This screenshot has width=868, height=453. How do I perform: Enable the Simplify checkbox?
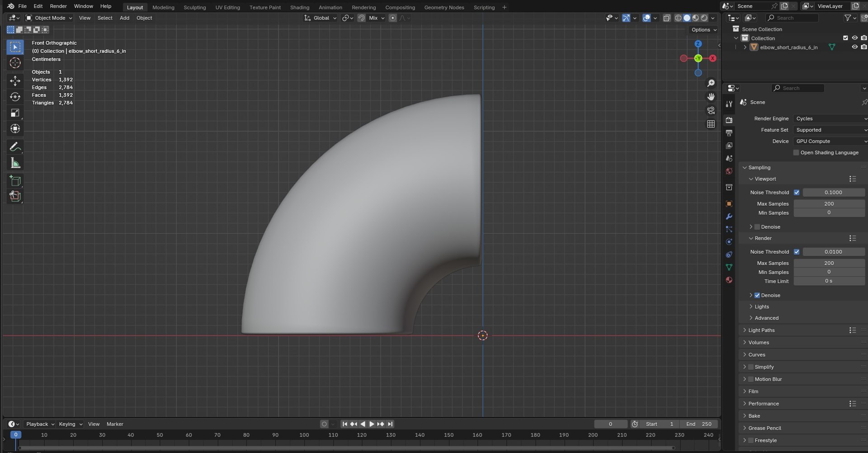(x=751, y=367)
